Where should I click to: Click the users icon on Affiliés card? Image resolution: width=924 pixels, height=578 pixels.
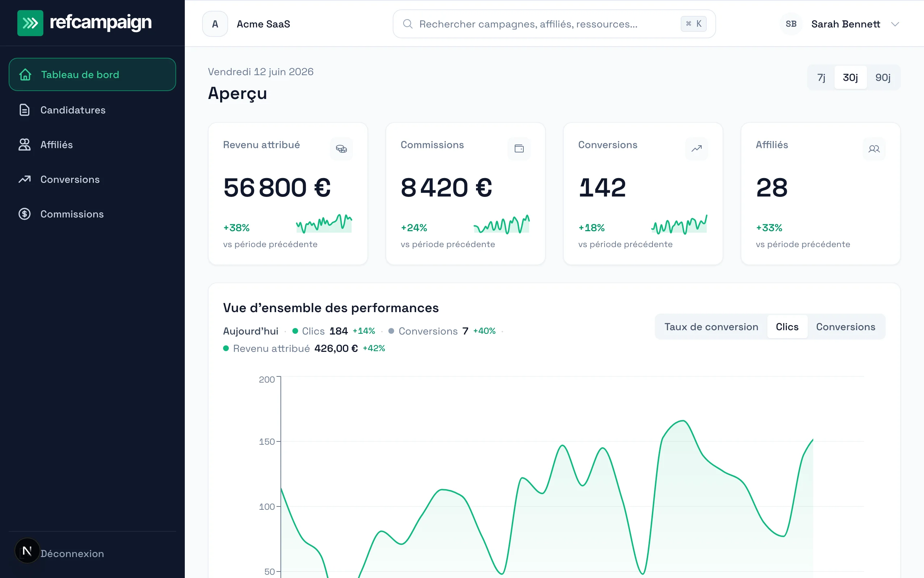874,149
